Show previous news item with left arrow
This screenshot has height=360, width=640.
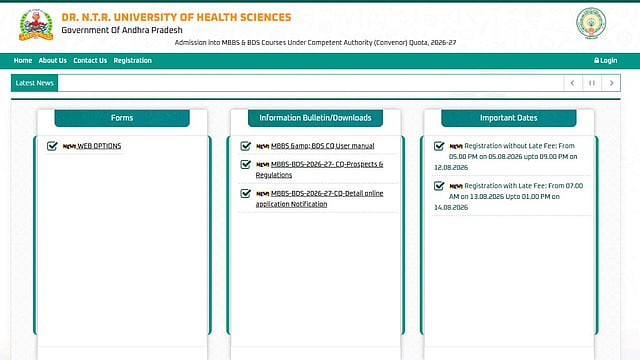[x=572, y=83]
